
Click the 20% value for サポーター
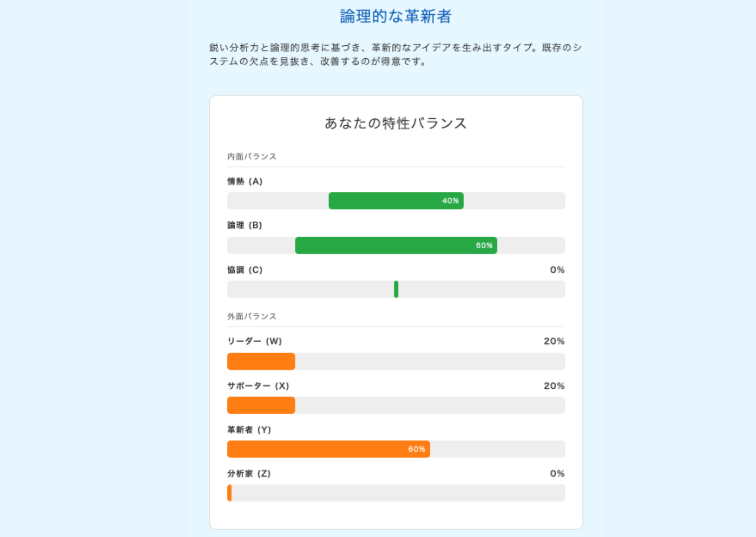point(554,386)
